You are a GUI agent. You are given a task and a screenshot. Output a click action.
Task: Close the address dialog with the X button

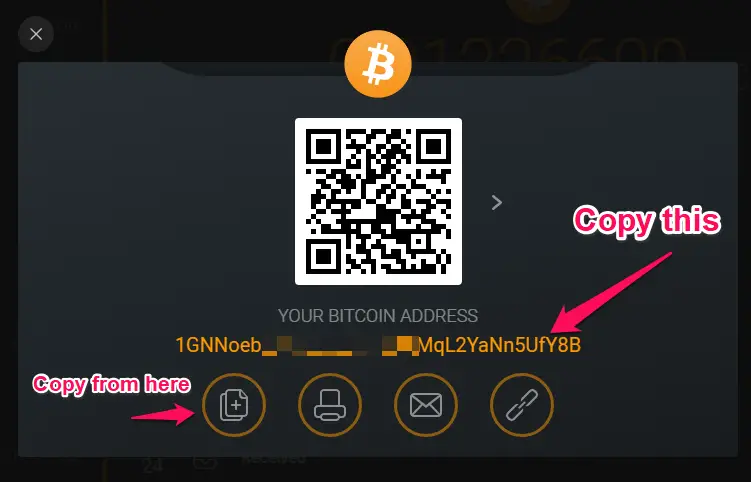tap(36, 34)
